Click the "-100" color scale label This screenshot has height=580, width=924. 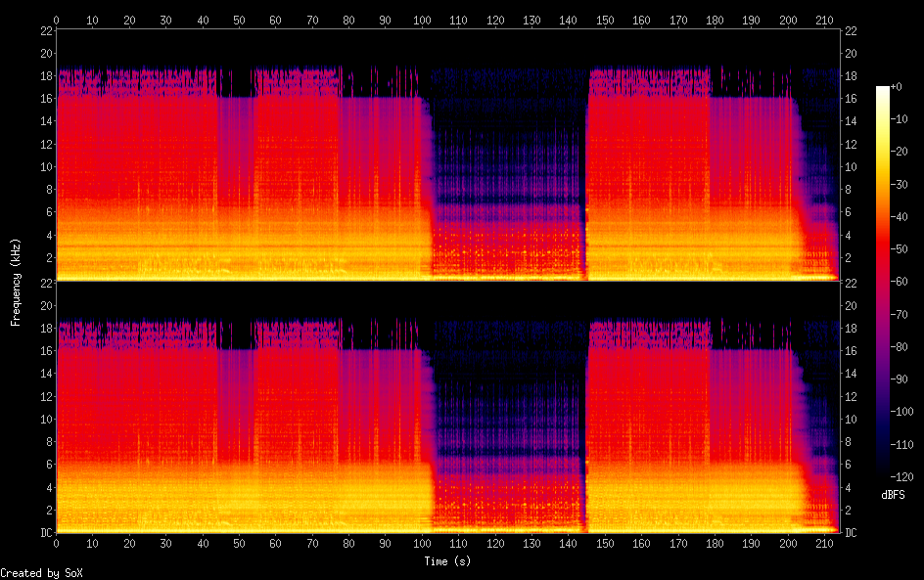coord(902,412)
